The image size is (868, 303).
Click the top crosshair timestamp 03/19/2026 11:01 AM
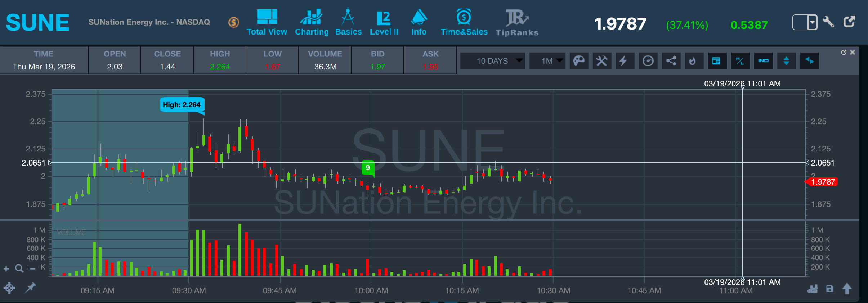click(x=742, y=83)
